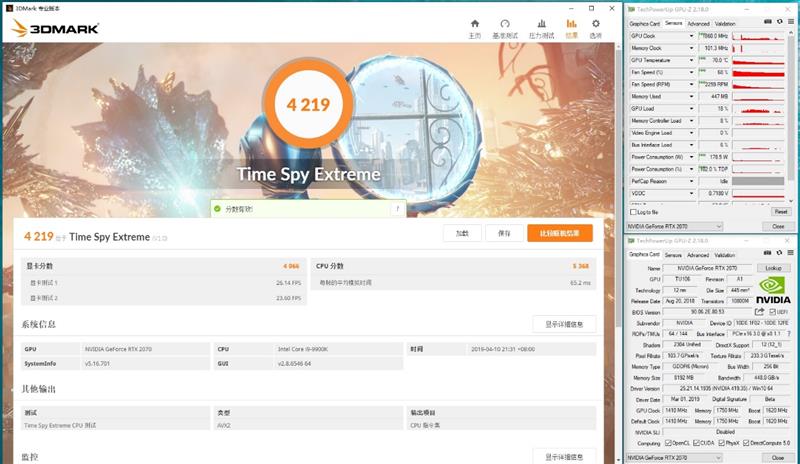Screen dimensions: 800x464
Task: Expand the GPU Clock sensor dropdown arrow
Action: (x=692, y=36)
